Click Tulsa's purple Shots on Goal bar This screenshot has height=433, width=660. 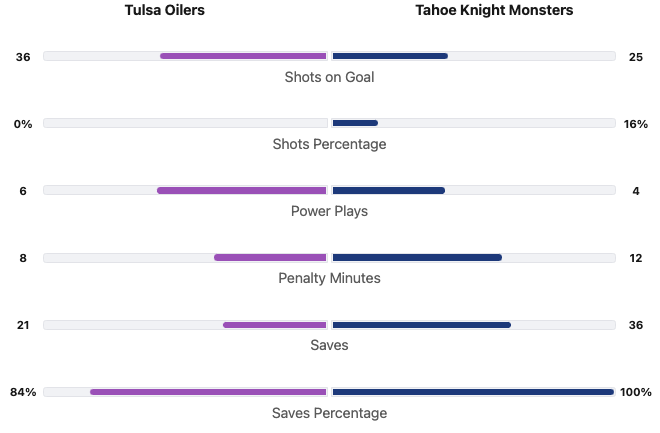point(243,56)
